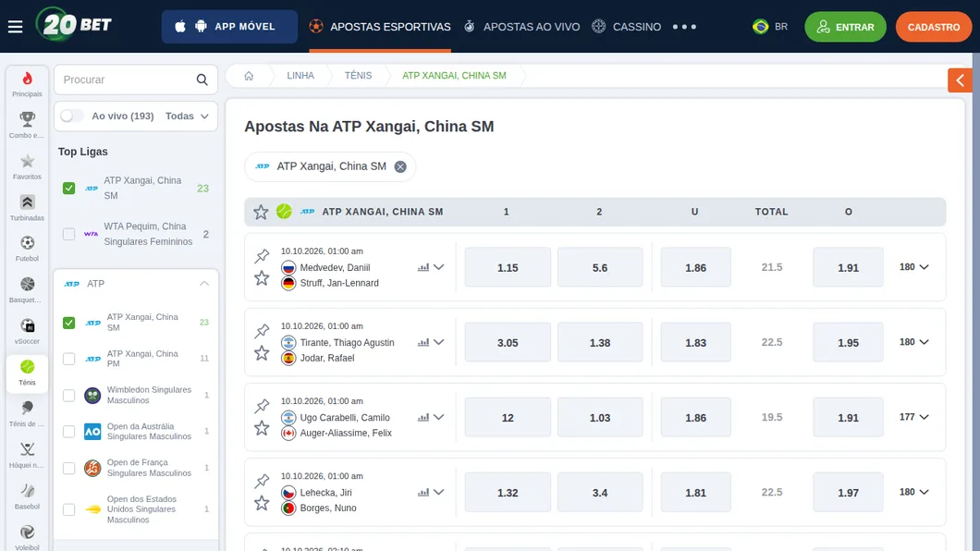980x551 pixels.
Task: Uncheck ATP Xangai, China SM under ATP
Action: tap(68, 323)
